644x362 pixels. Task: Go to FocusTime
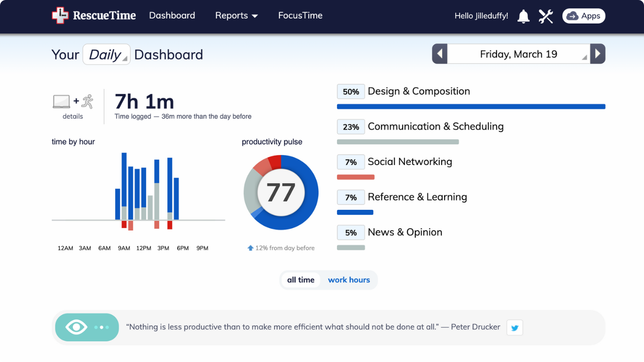click(300, 16)
